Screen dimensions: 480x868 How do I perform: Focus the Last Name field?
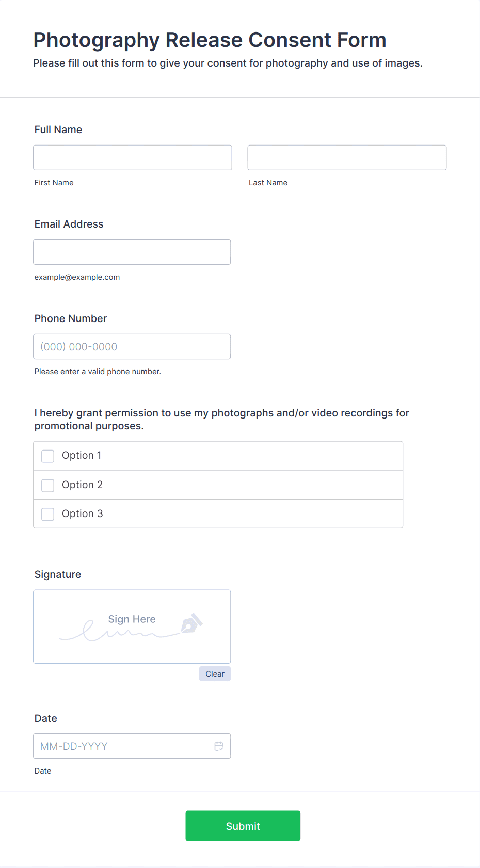coord(347,157)
